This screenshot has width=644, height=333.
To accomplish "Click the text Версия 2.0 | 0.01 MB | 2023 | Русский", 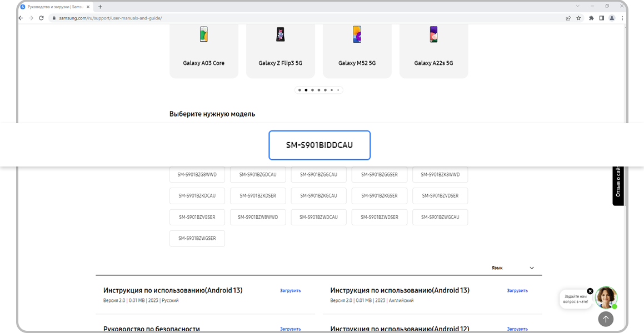I will click(x=141, y=301).
